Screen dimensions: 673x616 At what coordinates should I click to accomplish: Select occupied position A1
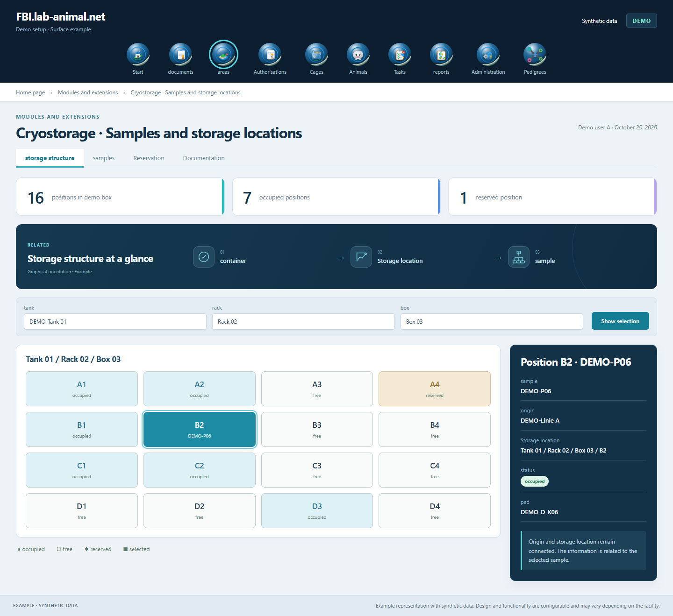(x=82, y=389)
